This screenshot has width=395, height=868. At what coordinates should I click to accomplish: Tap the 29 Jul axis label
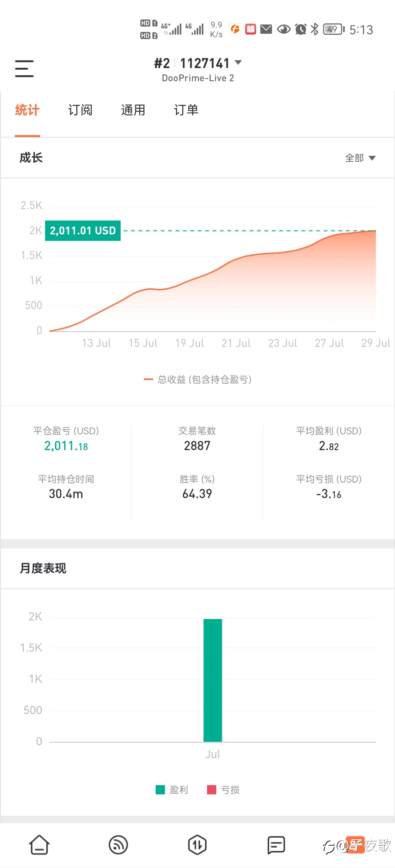(376, 343)
